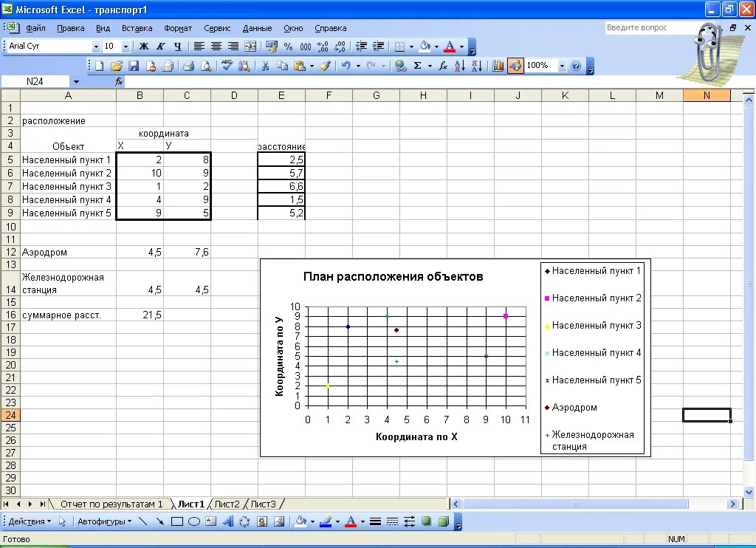Increase cell indent
The image size is (756, 548).
coord(378,47)
